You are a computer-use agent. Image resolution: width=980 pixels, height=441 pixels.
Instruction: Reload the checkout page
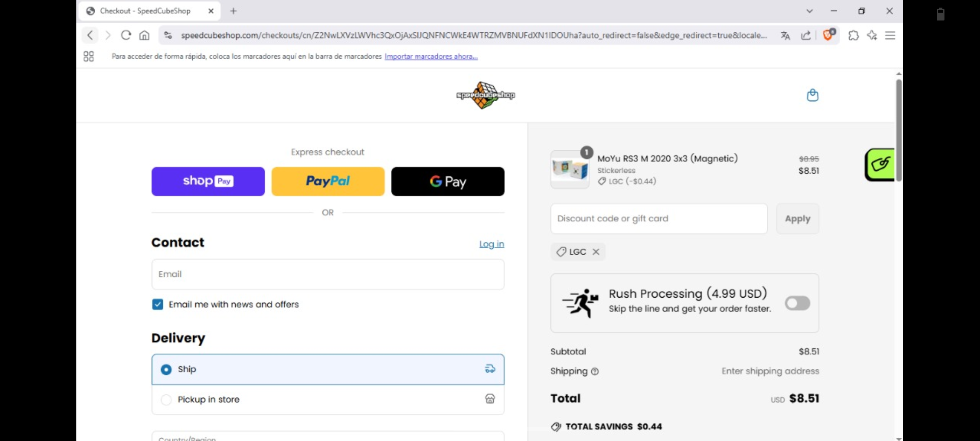(126, 36)
